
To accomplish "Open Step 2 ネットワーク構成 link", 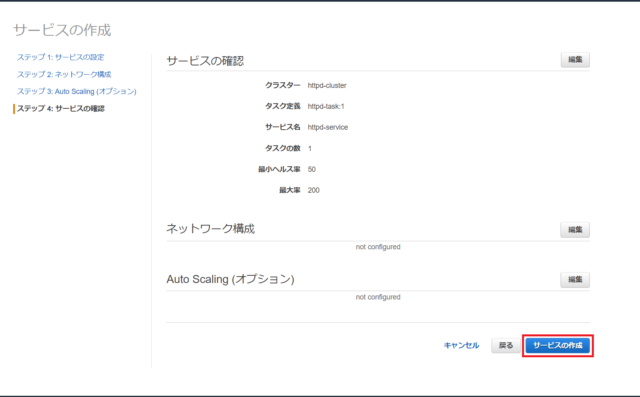I will [x=64, y=74].
